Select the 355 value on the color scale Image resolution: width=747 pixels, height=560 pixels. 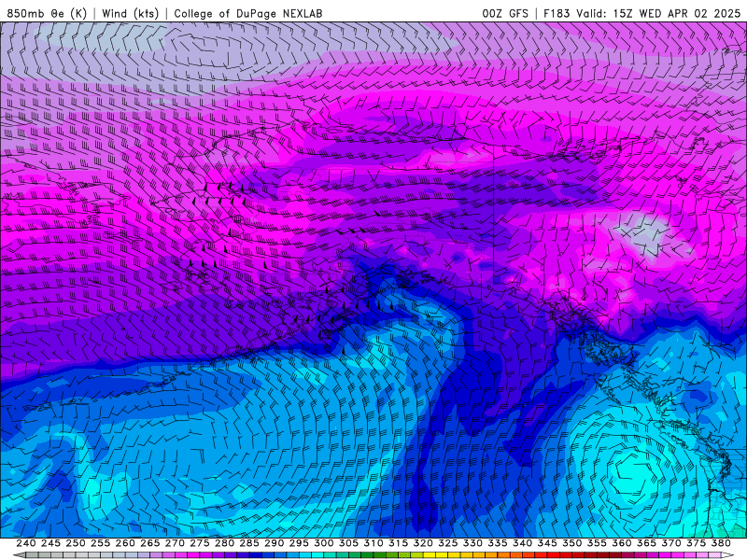597,543
